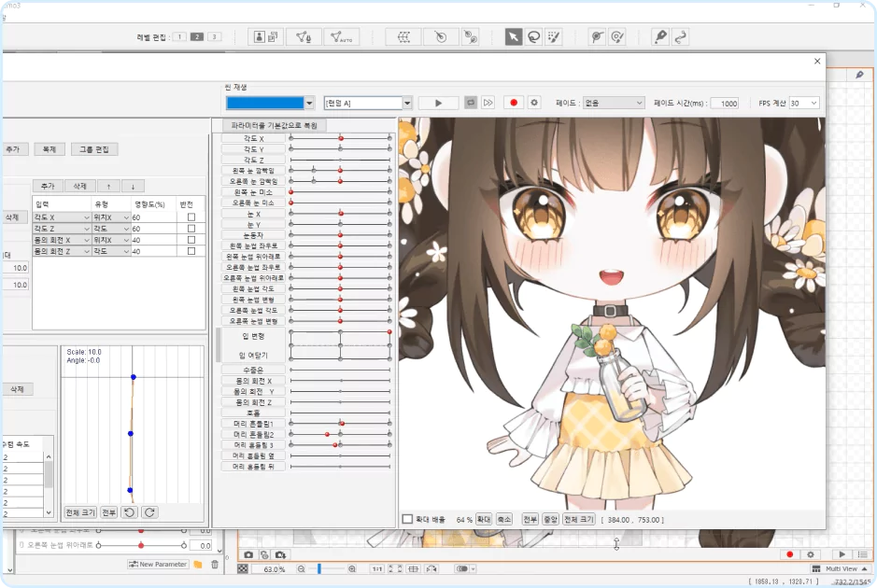
Task: Select the glue tool
Action: coord(597,37)
